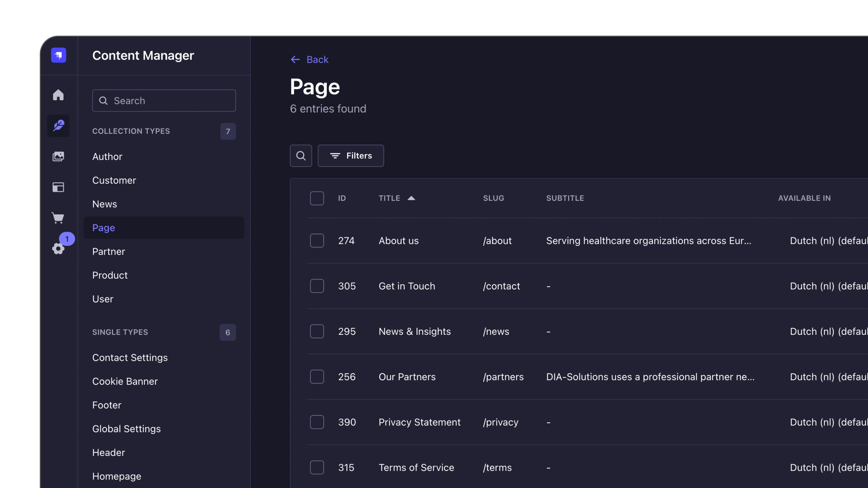Click the Get in Touch title cell
The height and width of the screenshot is (488, 868).
coord(407,286)
